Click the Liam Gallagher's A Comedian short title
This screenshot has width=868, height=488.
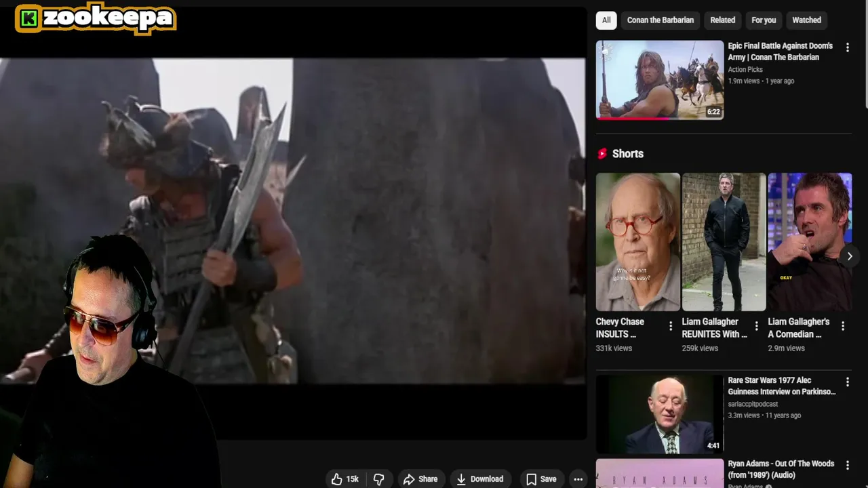click(799, 328)
